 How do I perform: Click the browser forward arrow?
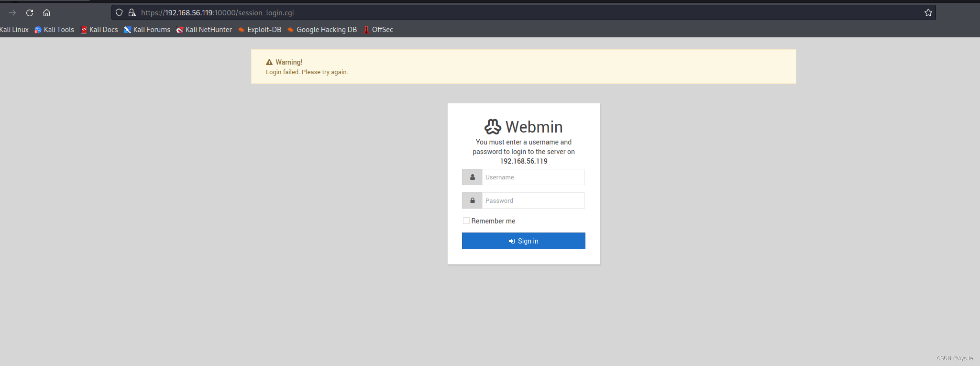12,13
